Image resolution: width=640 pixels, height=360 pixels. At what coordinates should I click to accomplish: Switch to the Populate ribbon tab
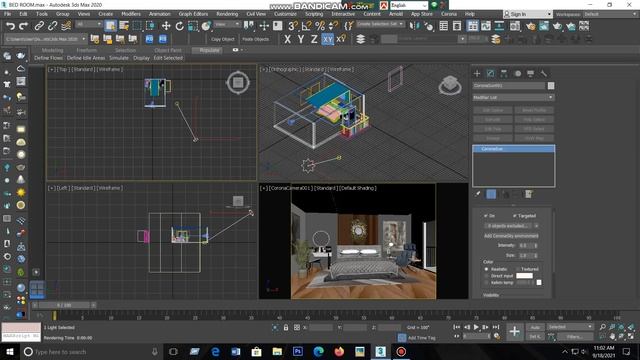[x=209, y=50]
